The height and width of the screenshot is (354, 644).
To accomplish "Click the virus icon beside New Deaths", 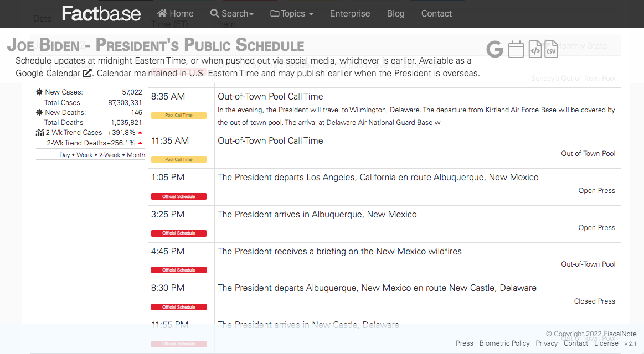I will 39,112.
